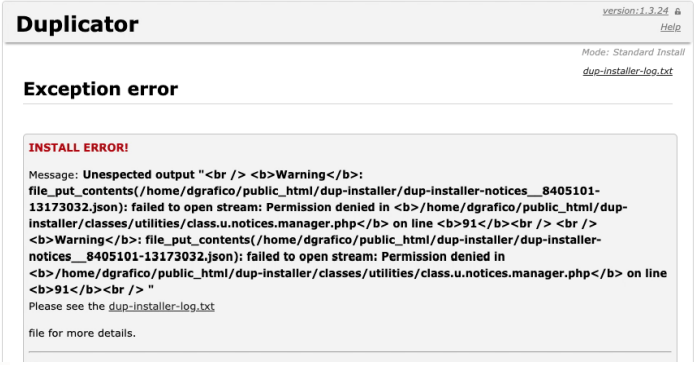
Task: Click the 'Mode: Standard Install' label
Action: point(633,52)
